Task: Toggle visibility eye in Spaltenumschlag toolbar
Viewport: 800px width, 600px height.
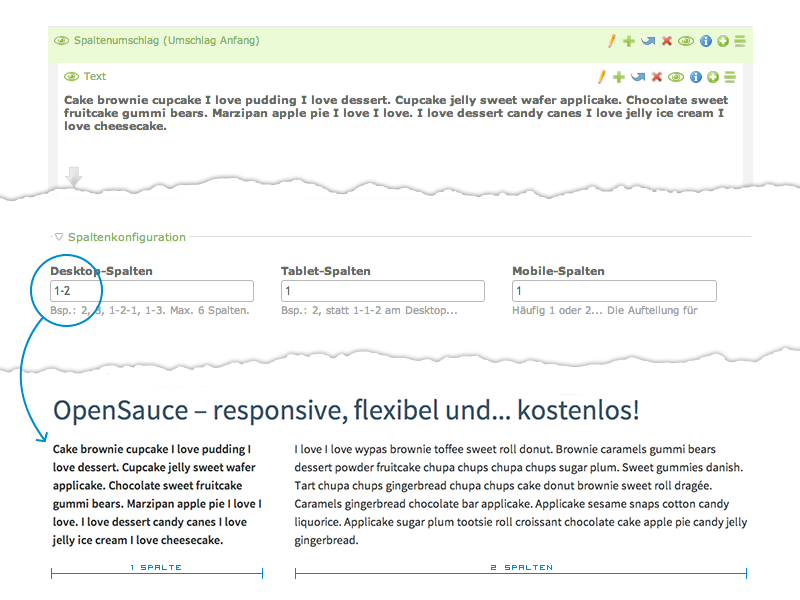Action: (685, 41)
